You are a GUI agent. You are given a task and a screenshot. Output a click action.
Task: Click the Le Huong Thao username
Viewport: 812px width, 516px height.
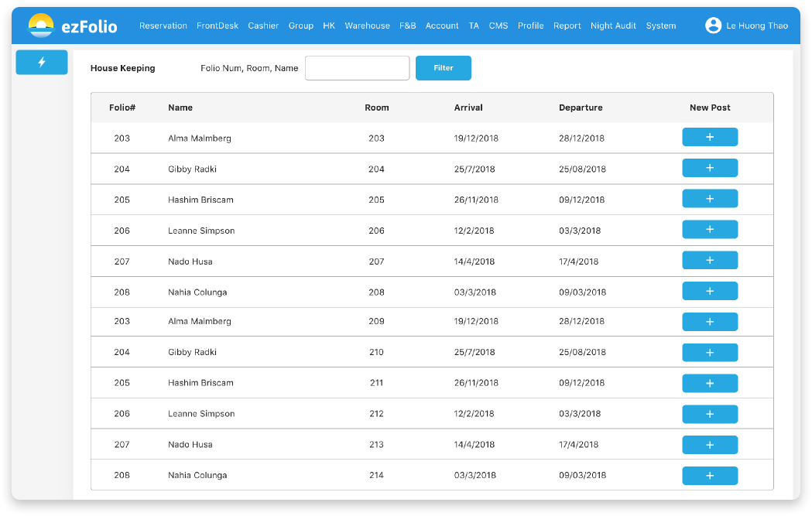pyautogui.click(x=756, y=26)
